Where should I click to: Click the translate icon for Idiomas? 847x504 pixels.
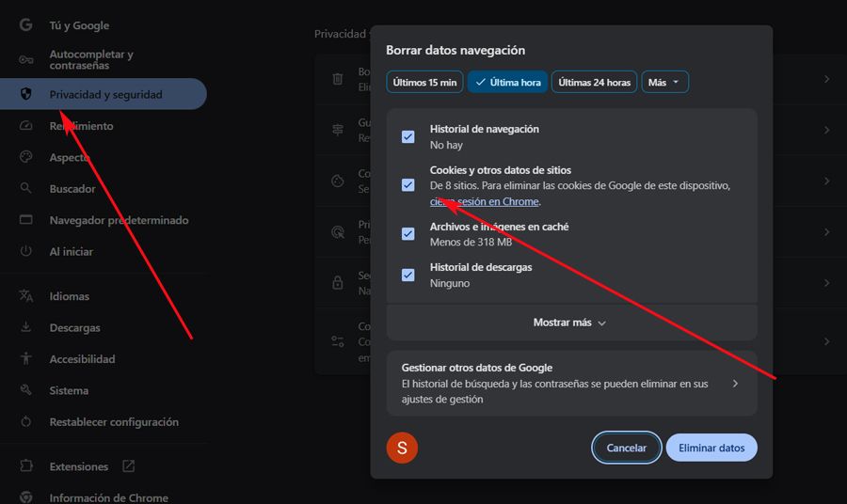pyautogui.click(x=26, y=295)
